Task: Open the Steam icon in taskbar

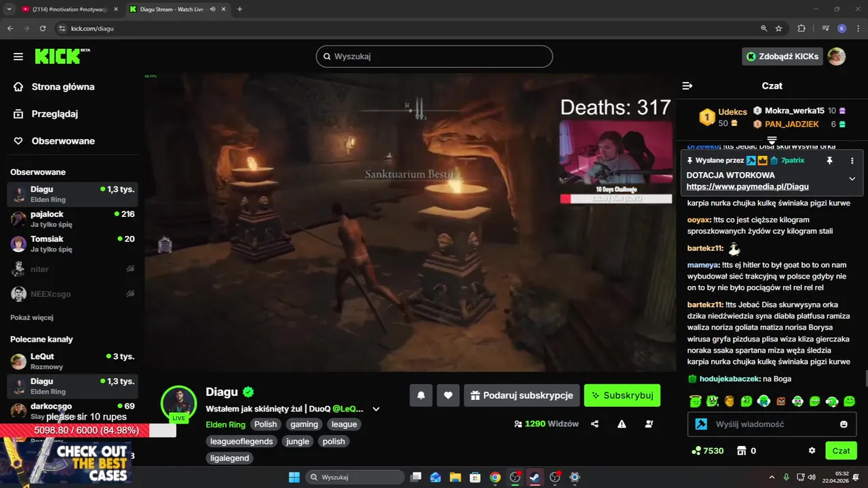Action: 535,477
